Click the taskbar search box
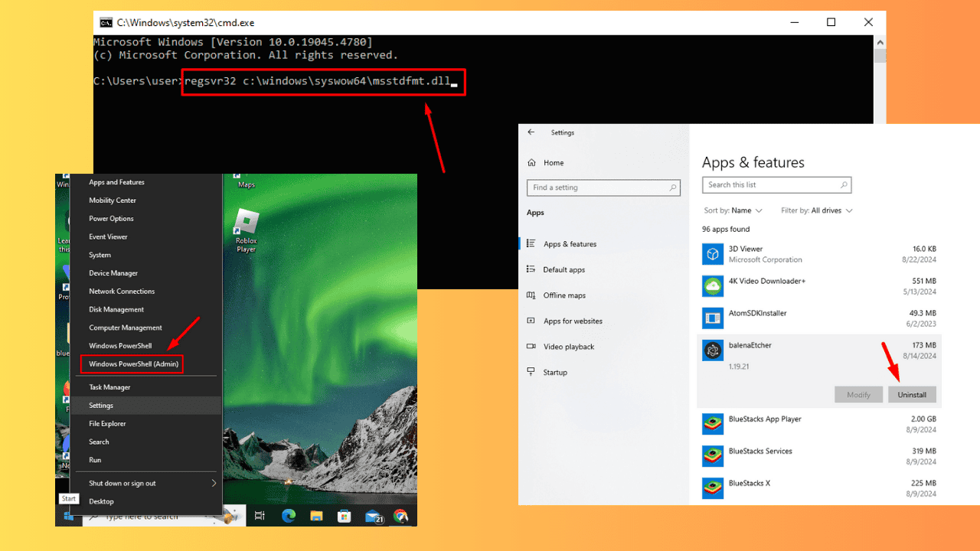The width and height of the screenshot is (980, 551). point(163,517)
